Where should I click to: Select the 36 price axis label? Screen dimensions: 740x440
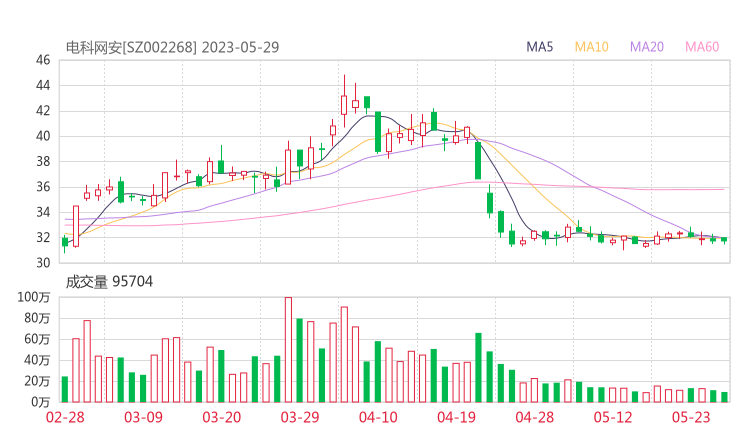[43, 187]
